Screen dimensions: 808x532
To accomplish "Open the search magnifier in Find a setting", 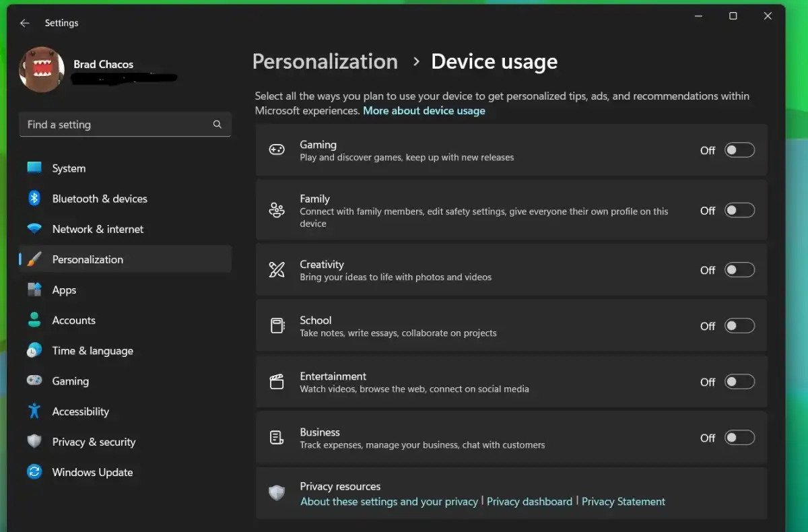I will pyautogui.click(x=217, y=124).
